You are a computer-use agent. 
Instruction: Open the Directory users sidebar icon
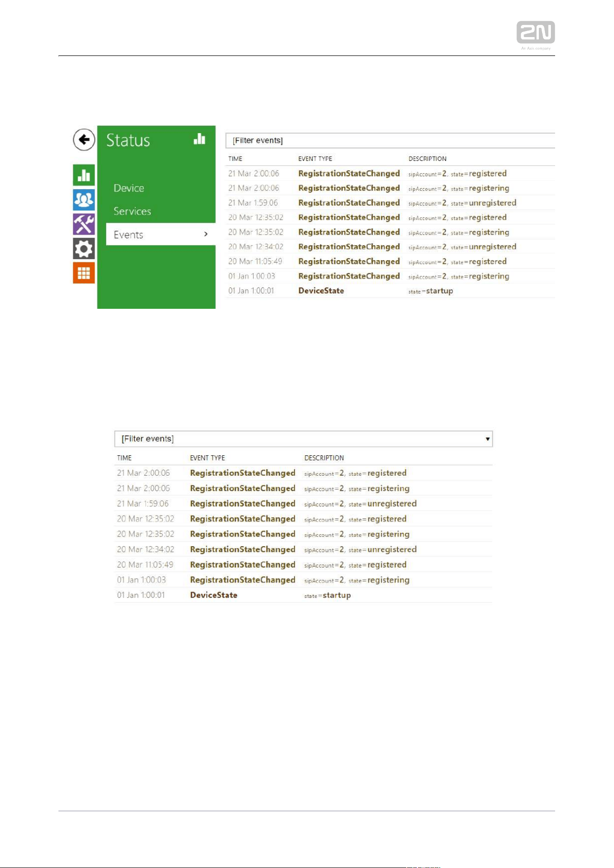[x=84, y=200]
